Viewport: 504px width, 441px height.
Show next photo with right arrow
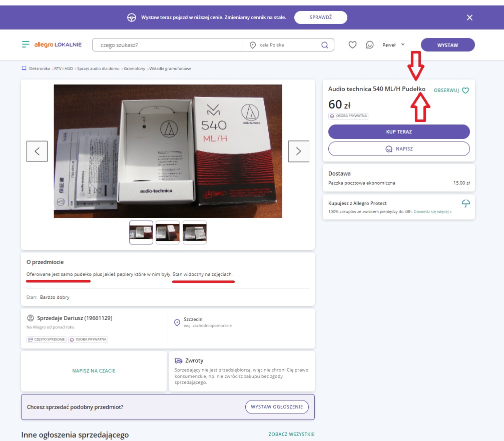click(x=298, y=151)
